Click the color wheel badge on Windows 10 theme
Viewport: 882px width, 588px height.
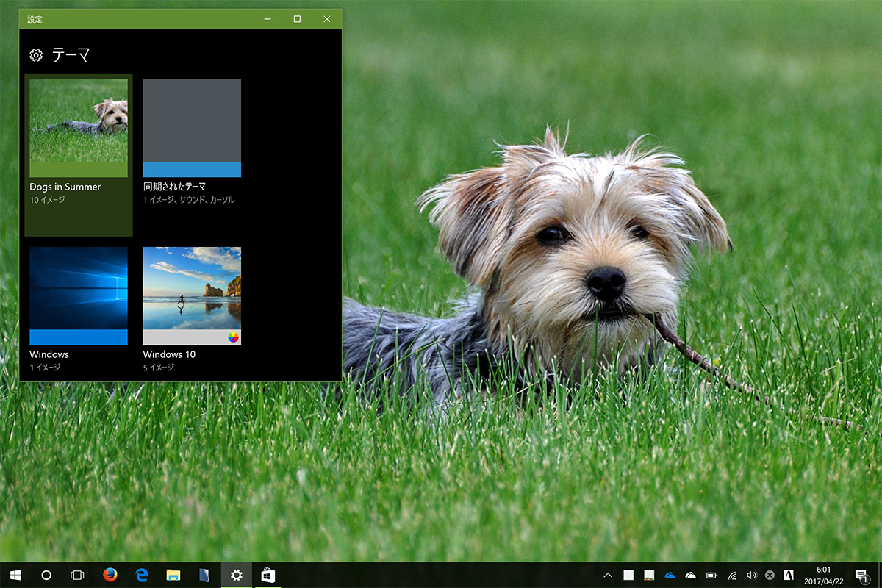[233, 337]
